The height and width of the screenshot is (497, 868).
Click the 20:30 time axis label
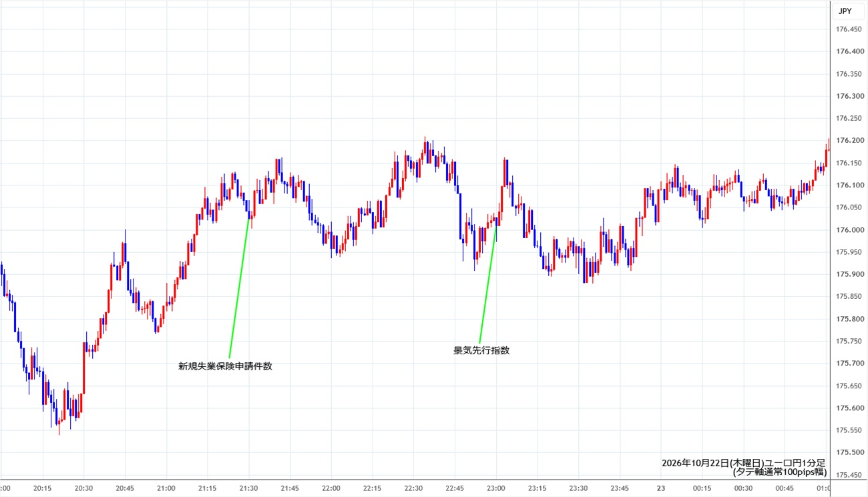tap(83, 488)
